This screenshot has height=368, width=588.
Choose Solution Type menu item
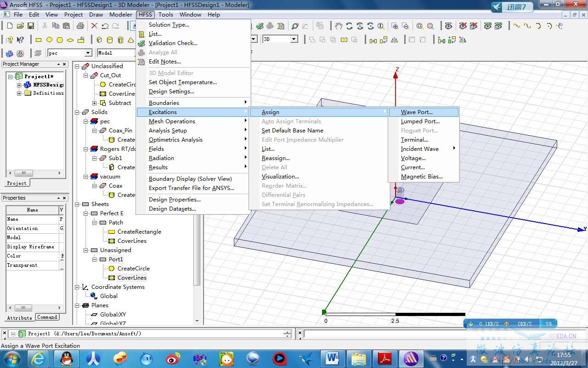[x=193, y=25]
